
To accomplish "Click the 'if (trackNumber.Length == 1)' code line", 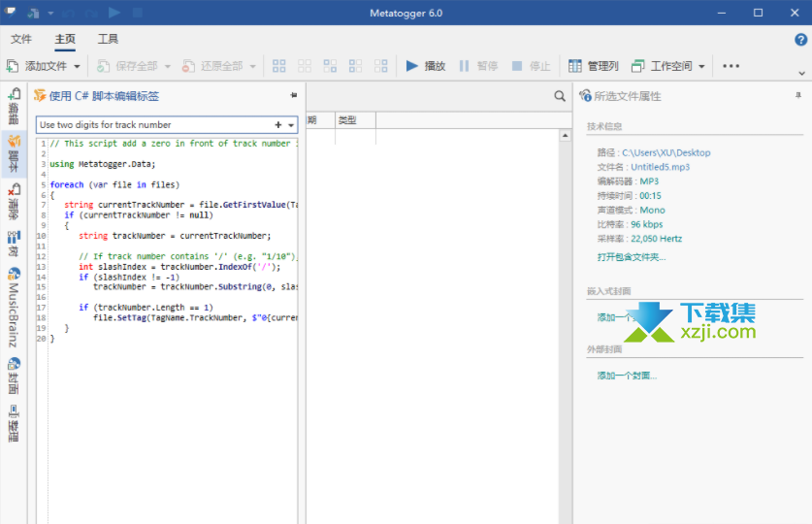I will pyautogui.click(x=146, y=308).
